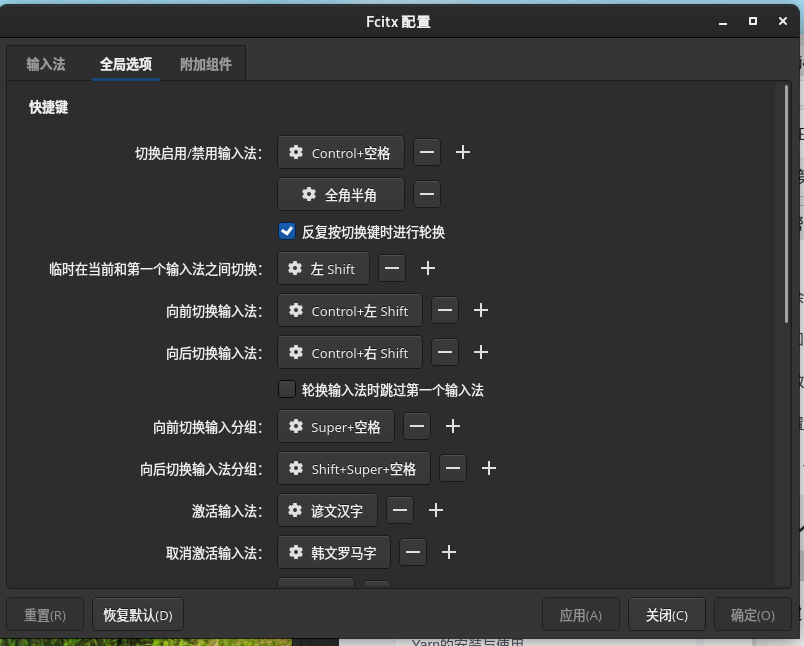The width and height of the screenshot is (804, 646).
Task: Click the Control+右 Shift shortcut key button
Action: [x=350, y=352]
